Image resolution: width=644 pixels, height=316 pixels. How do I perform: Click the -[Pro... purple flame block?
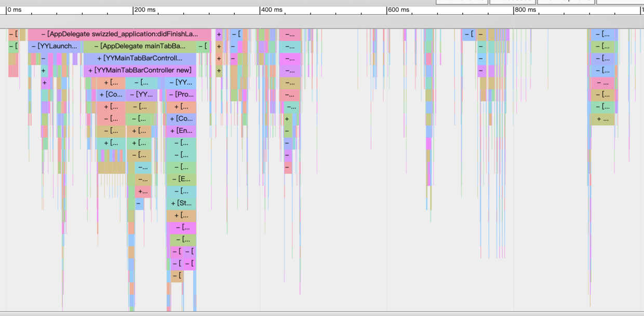[181, 94]
